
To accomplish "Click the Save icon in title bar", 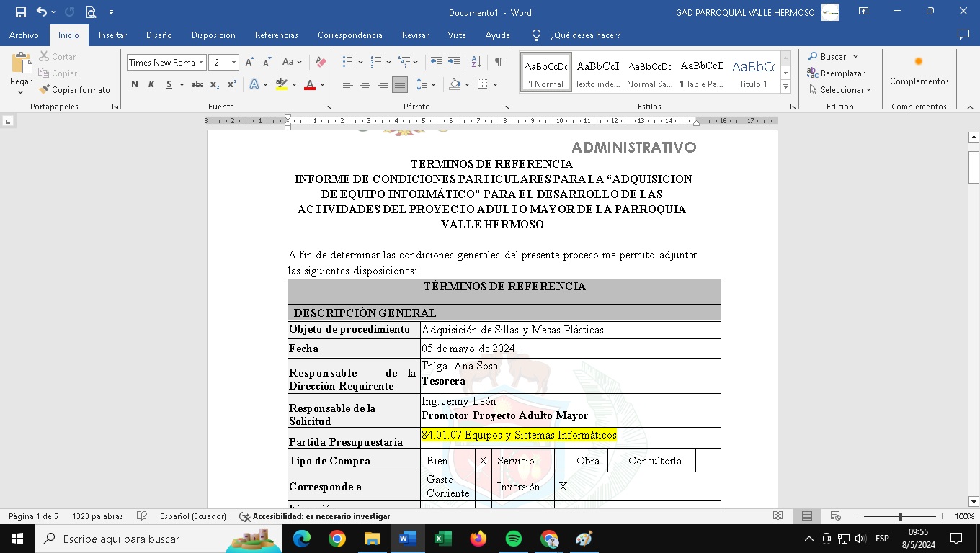I will tap(21, 12).
